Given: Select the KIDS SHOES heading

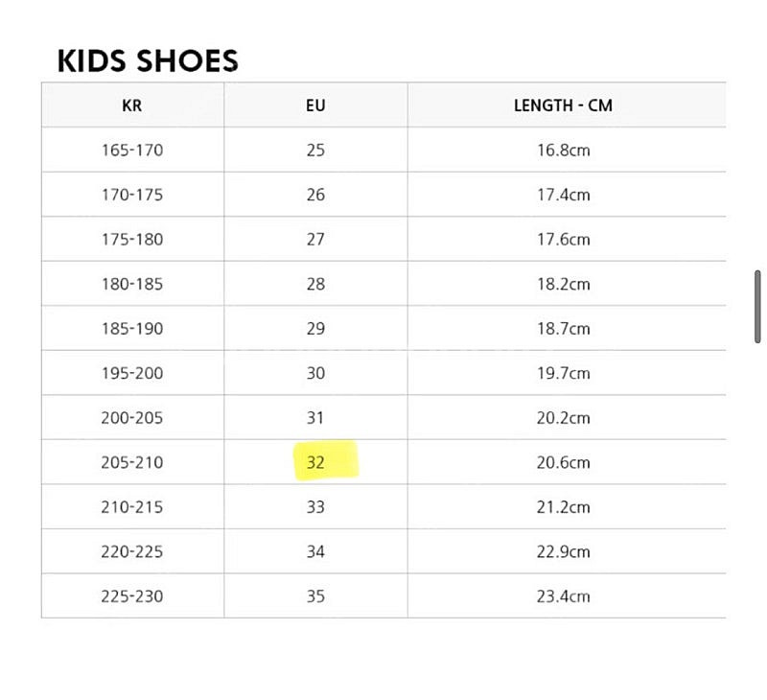Looking at the screenshot, I should [x=148, y=61].
